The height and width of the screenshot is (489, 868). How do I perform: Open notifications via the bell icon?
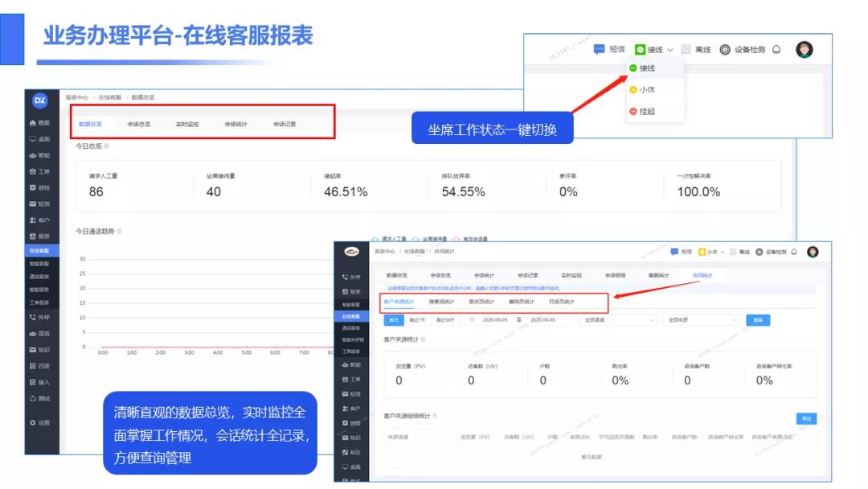click(x=776, y=49)
